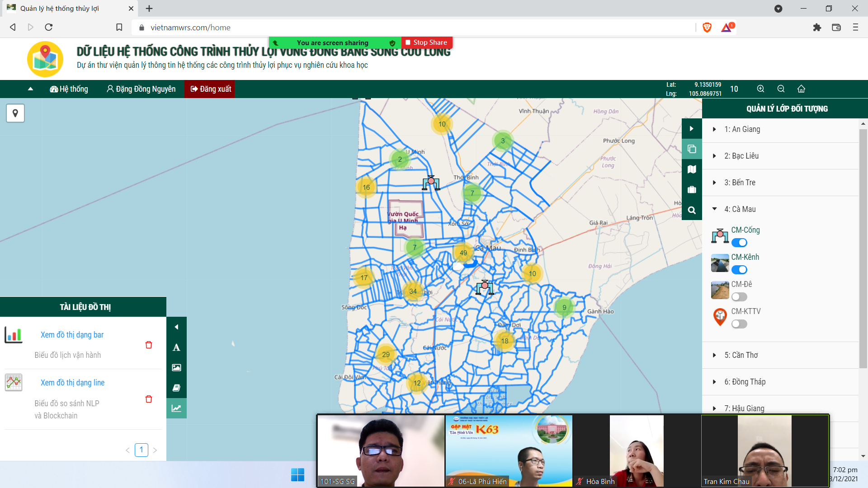The width and height of the screenshot is (868, 488).
Task: Click the Đăng xuất logout menu item
Action: 211,89
